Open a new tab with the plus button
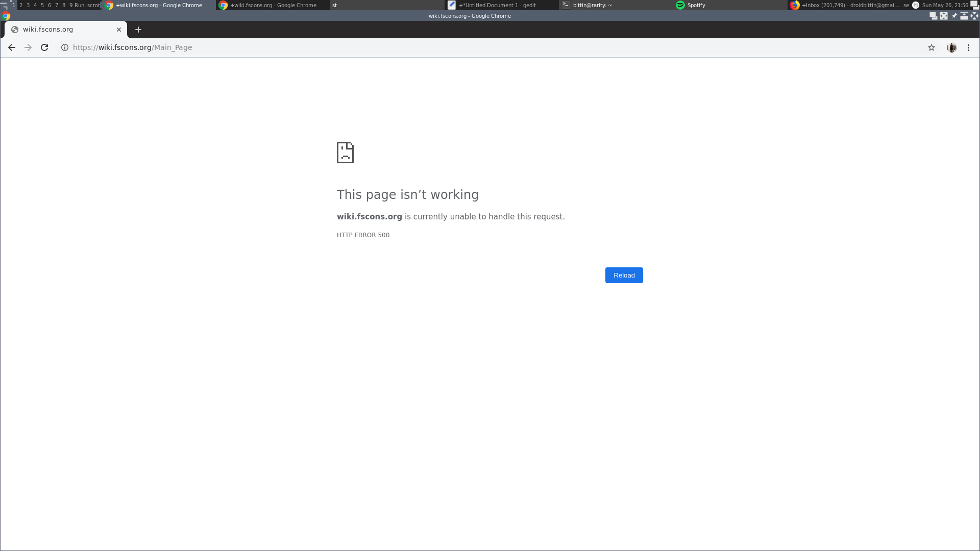 138,30
